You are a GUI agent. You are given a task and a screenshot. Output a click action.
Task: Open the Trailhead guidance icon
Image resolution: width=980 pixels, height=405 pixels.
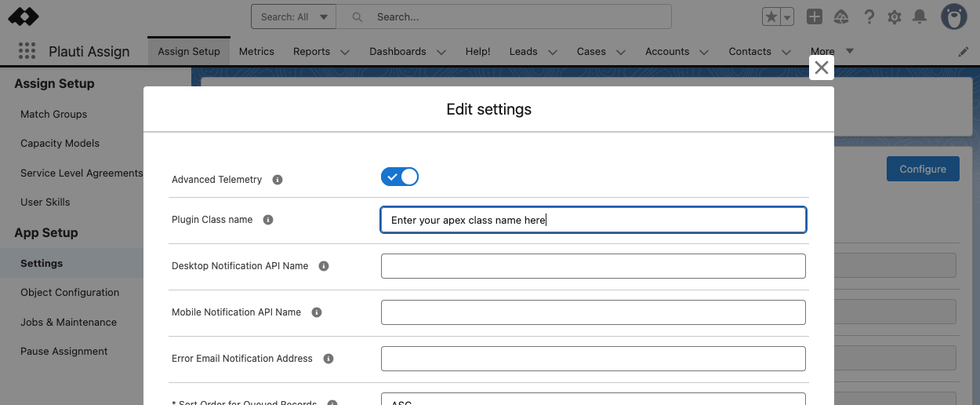tap(841, 16)
